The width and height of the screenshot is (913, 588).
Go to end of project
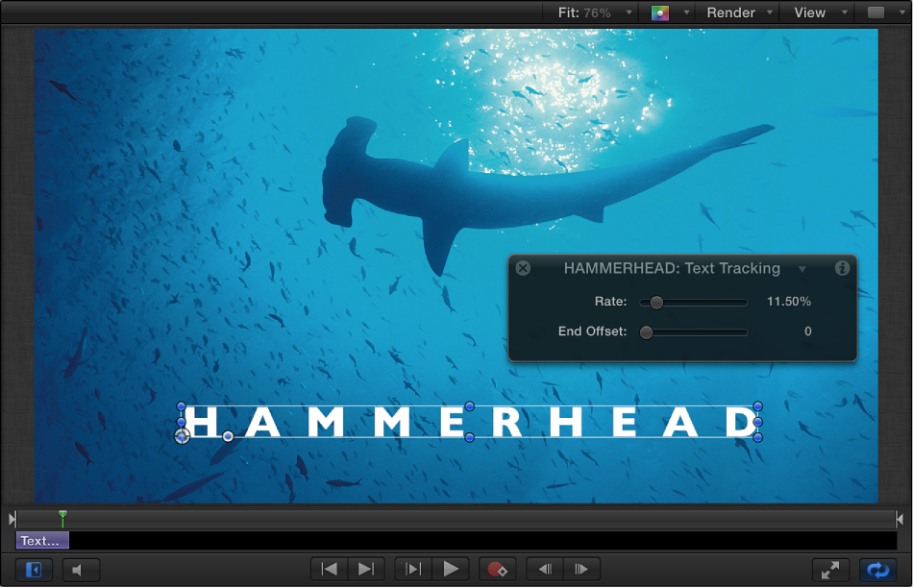click(x=366, y=569)
